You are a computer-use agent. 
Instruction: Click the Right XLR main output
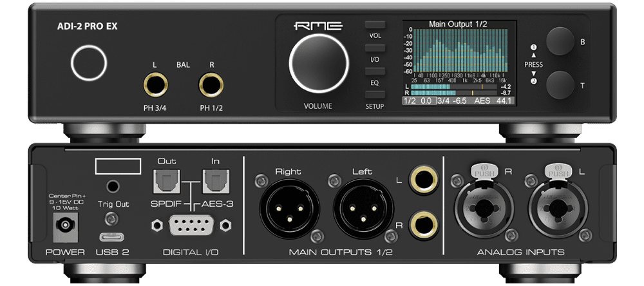pos(289,209)
